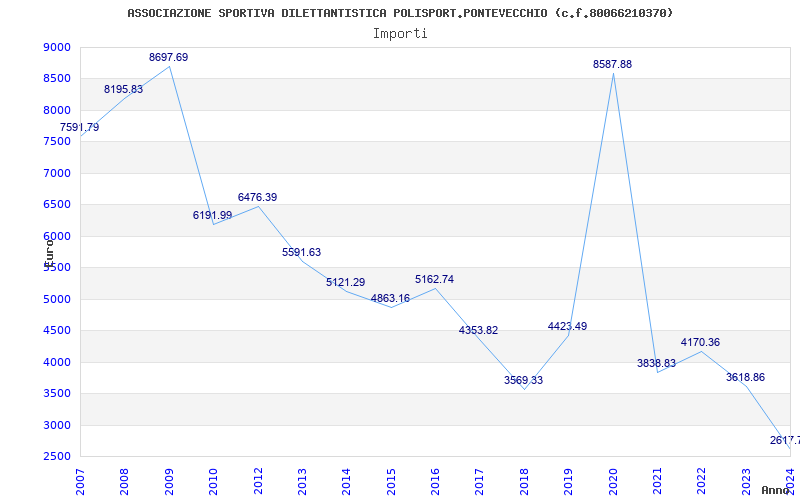Click the 2500 y-axis value label
Image resolution: width=800 pixels, height=500 pixels.
[x=57, y=457]
